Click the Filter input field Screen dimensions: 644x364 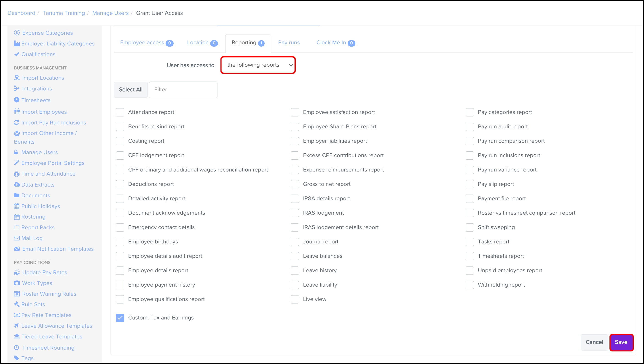pos(183,90)
